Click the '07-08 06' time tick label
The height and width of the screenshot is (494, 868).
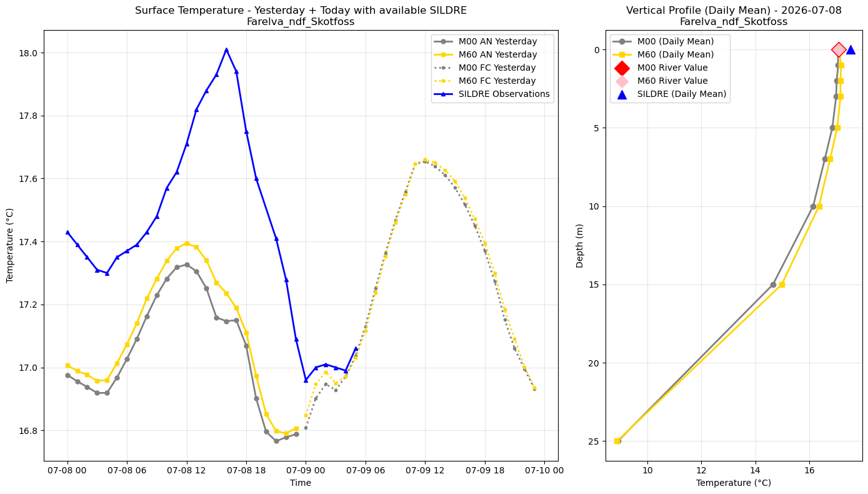(127, 470)
